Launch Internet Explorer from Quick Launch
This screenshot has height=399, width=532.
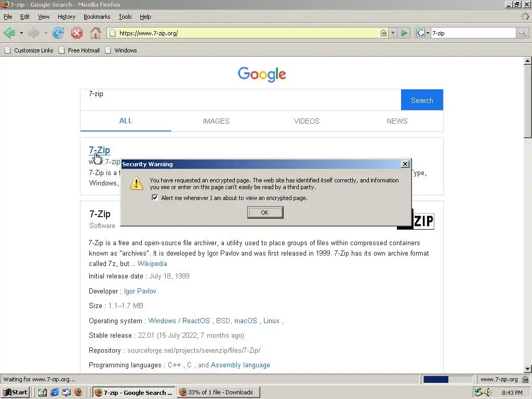tap(54, 392)
